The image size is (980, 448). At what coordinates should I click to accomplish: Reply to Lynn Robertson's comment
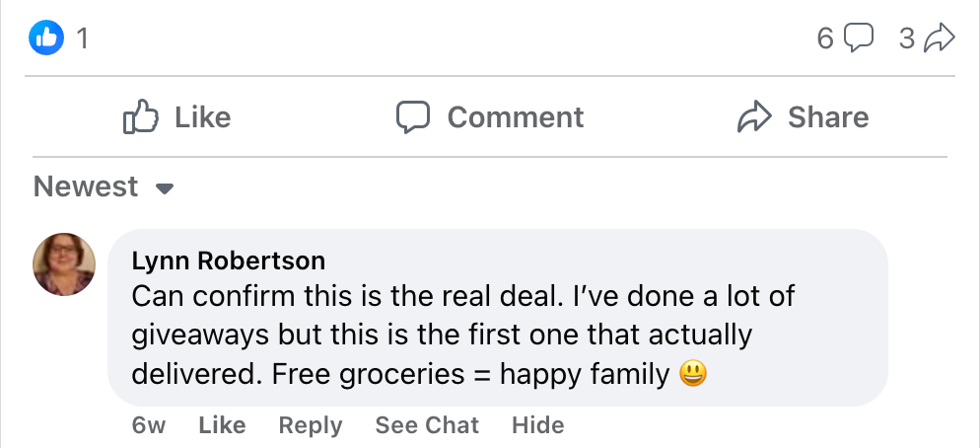[310, 425]
